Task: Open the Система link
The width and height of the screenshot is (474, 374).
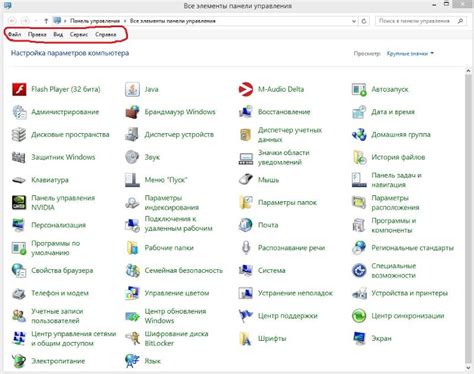Action: tap(272, 270)
